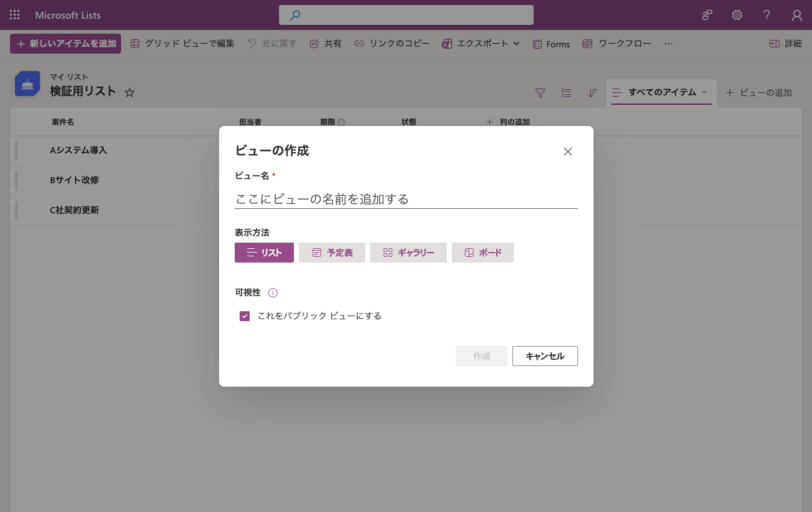The height and width of the screenshot is (512, 812).
Task: Click the visibility info icon
Action: point(273,292)
